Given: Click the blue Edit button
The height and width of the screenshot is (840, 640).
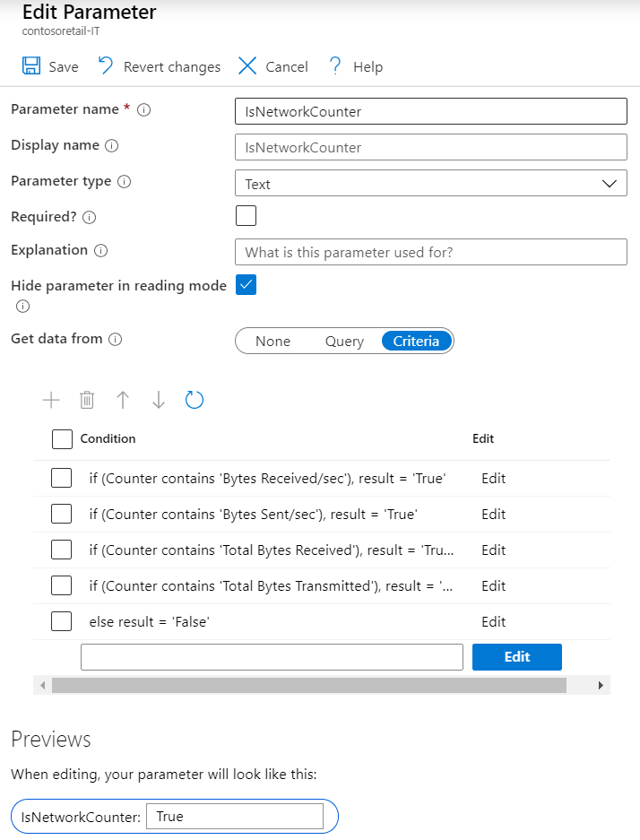Looking at the screenshot, I should tap(516, 657).
